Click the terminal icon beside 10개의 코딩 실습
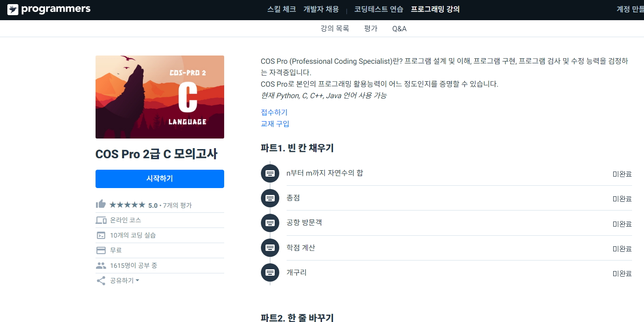 click(101, 235)
